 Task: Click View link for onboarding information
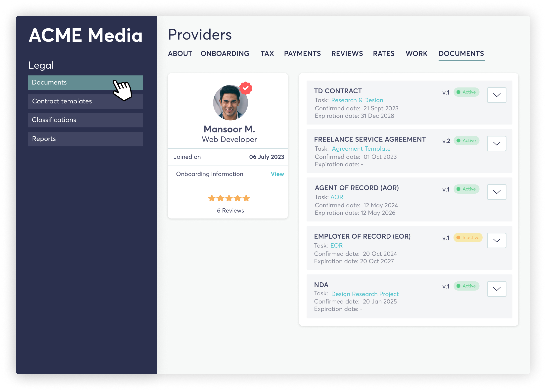277,174
